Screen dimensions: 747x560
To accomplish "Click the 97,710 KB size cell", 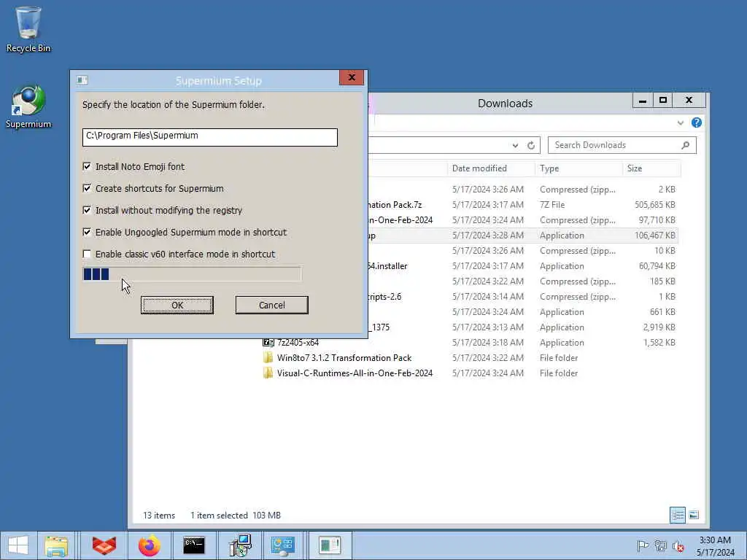I will pyautogui.click(x=657, y=220).
